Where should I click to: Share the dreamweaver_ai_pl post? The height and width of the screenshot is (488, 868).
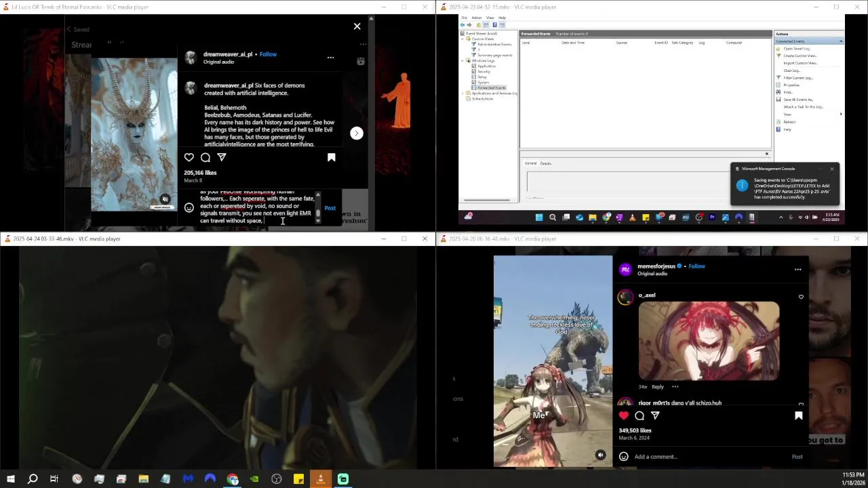[x=222, y=157]
